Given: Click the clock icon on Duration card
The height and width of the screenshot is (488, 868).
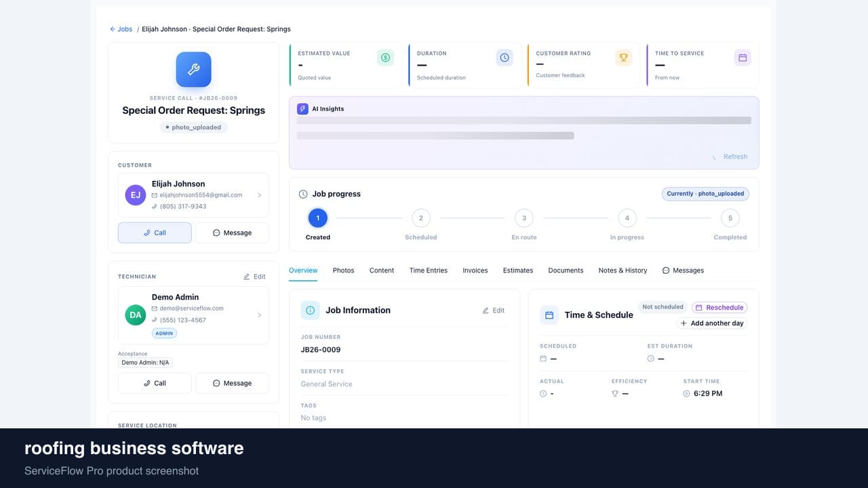Looking at the screenshot, I should pyautogui.click(x=505, y=58).
